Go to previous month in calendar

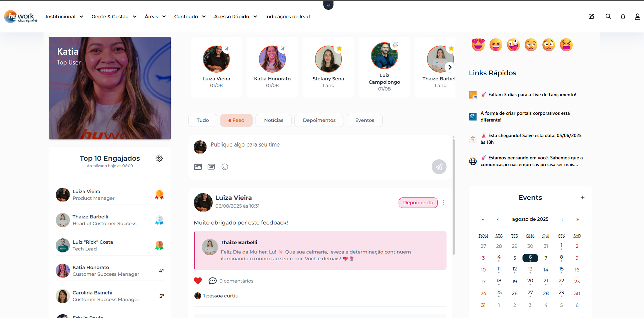coord(498,219)
